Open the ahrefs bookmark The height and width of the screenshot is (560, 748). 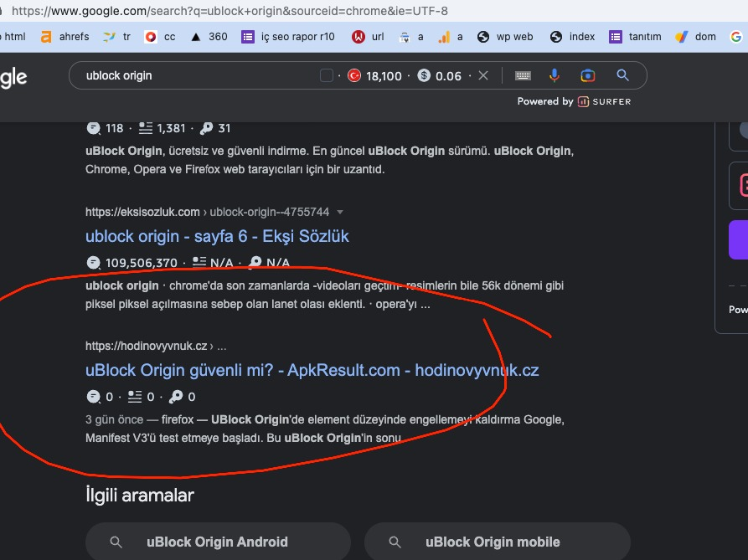click(x=64, y=37)
